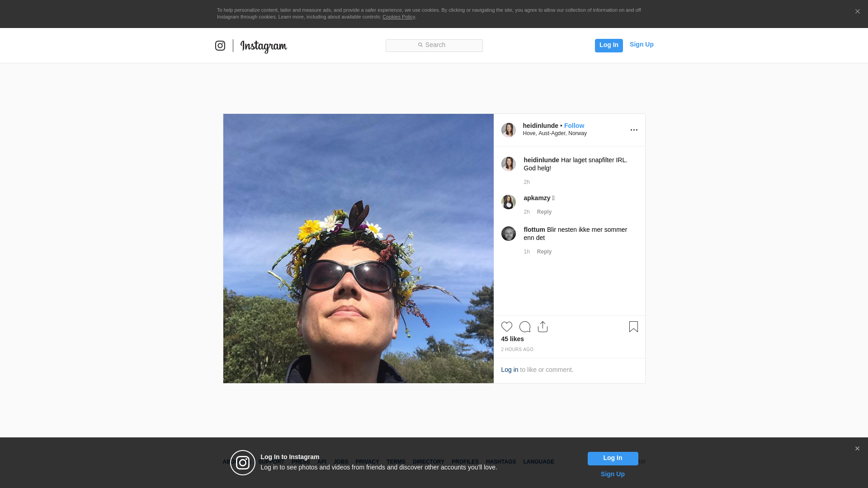Screen dimensions: 868x488
Task: Open the LANGUAGE footer selector
Action: pos(538,462)
